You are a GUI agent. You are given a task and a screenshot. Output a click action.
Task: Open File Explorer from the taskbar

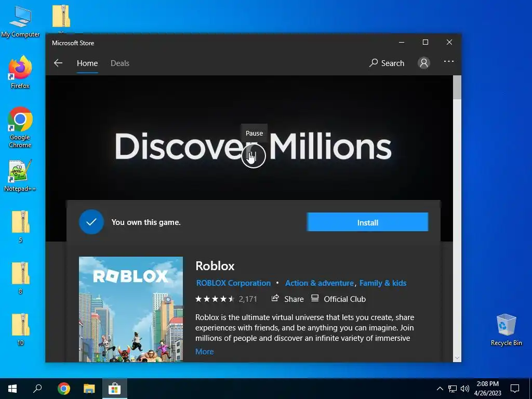89,389
